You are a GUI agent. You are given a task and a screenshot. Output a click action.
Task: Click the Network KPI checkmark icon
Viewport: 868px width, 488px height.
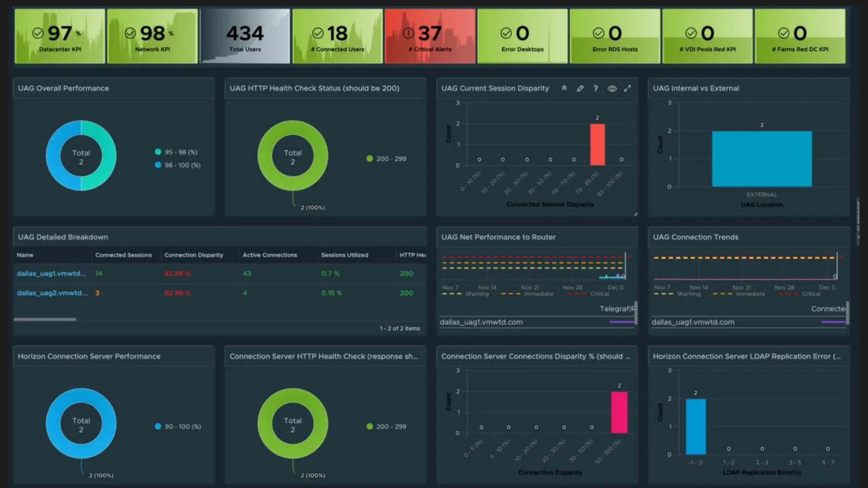(x=130, y=33)
